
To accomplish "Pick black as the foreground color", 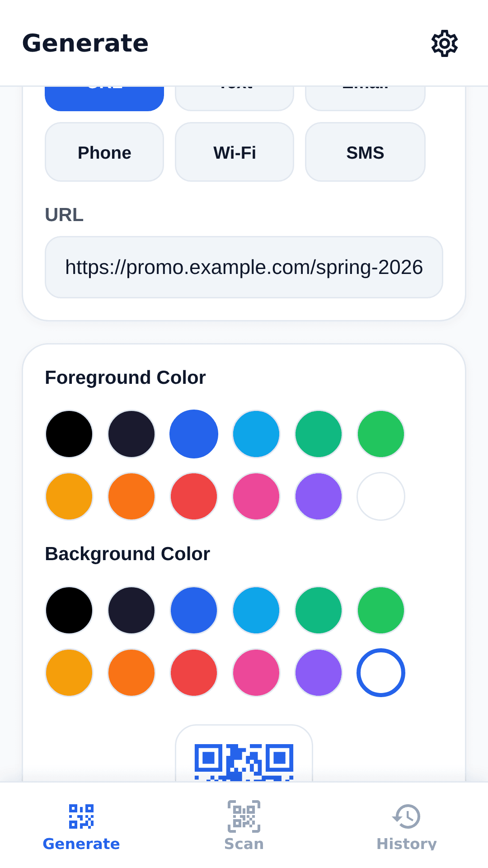I will [69, 434].
